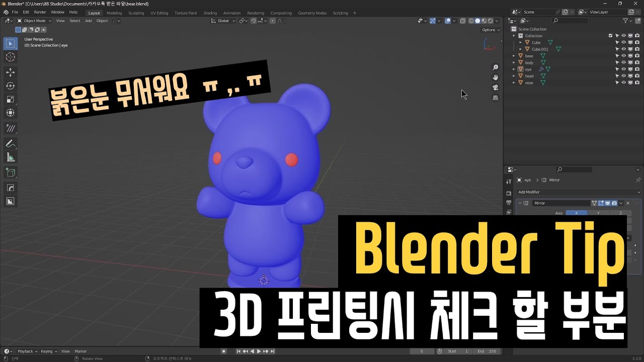Enable Mirror Y axis
The image size is (644, 362).
[598, 213]
